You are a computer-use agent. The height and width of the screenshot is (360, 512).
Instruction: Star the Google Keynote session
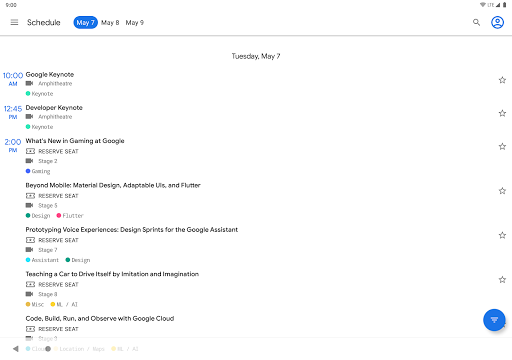(x=502, y=80)
